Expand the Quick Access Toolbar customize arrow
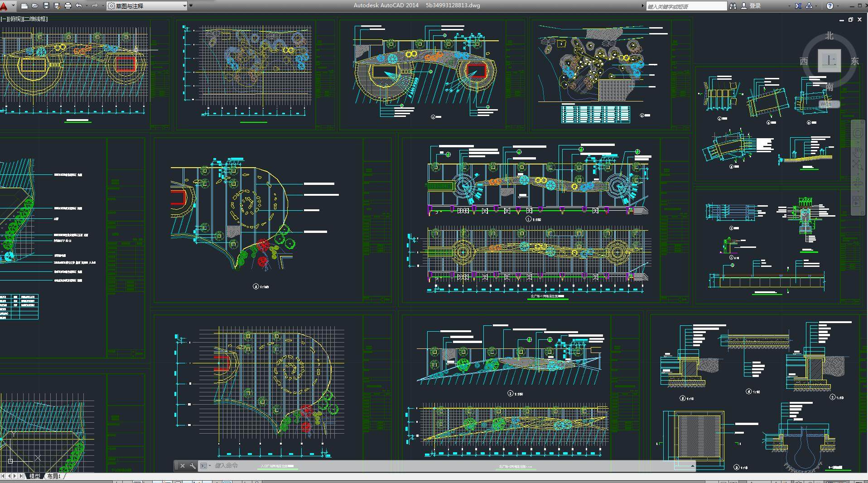The image size is (868, 483). tap(191, 6)
